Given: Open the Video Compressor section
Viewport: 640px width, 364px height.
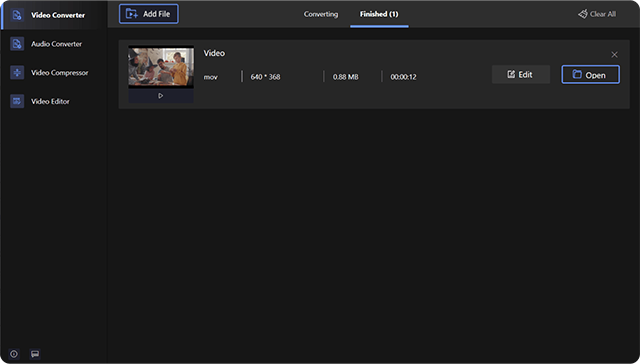Looking at the screenshot, I should click(54, 73).
